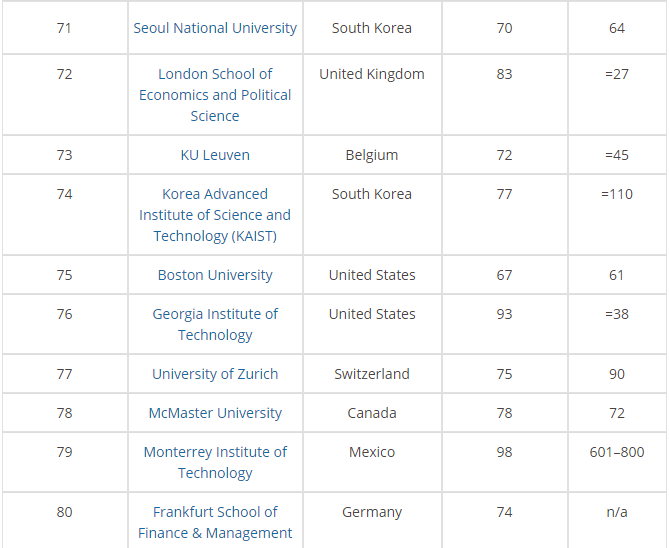Open the KU Leuven link
Image resolution: width=669 pixels, height=548 pixels.
(x=215, y=155)
